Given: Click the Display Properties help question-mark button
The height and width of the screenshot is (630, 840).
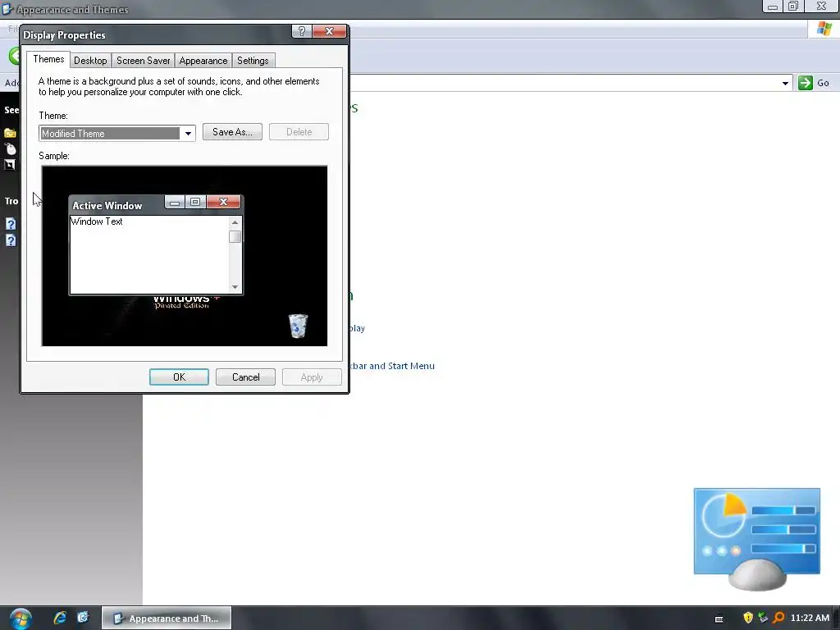Looking at the screenshot, I should pyautogui.click(x=302, y=31).
